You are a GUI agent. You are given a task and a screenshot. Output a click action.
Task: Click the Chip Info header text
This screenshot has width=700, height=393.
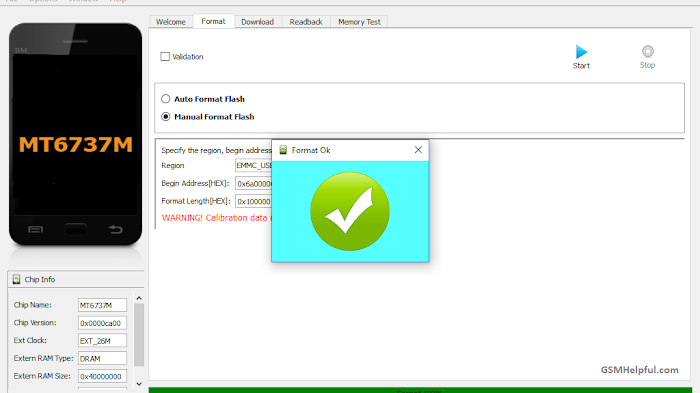pos(40,280)
